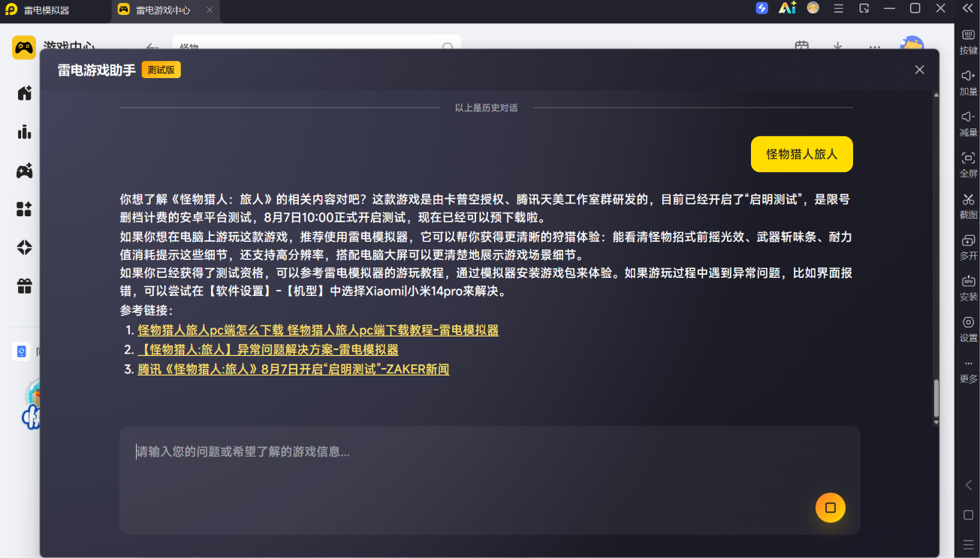Open the four-point star sidebar icon

pyautogui.click(x=25, y=247)
